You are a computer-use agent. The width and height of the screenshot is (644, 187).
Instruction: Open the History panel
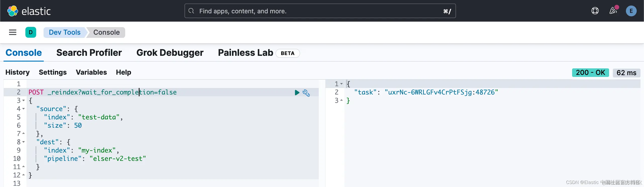(18, 72)
